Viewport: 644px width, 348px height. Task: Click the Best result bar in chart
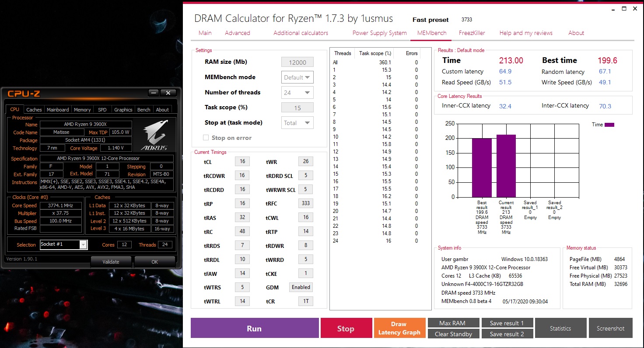point(482,168)
